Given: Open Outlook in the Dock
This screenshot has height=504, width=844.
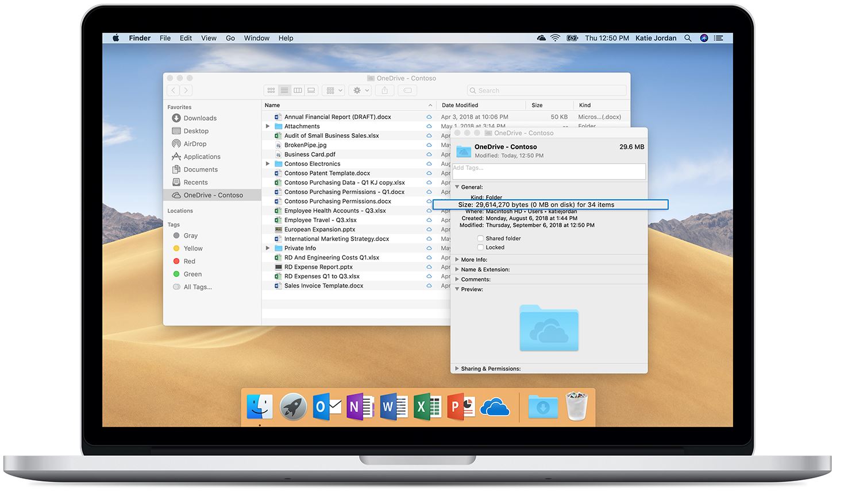Looking at the screenshot, I should point(327,407).
